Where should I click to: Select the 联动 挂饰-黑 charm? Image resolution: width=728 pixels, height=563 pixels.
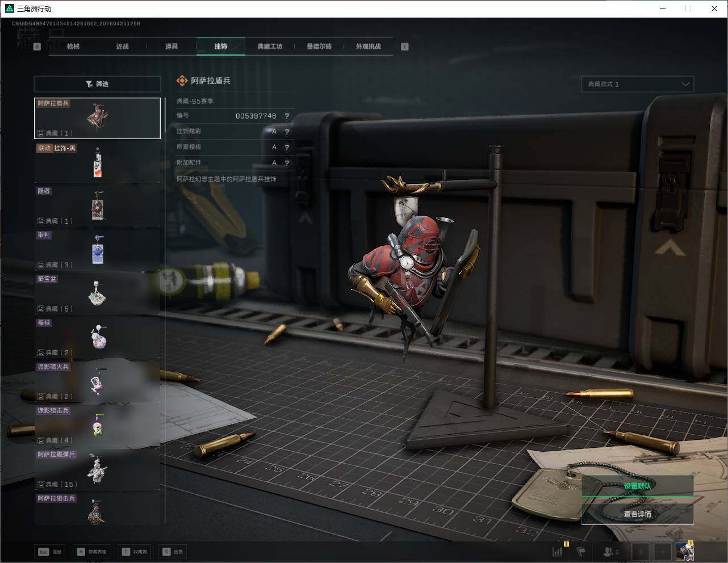tap(97, 162)
